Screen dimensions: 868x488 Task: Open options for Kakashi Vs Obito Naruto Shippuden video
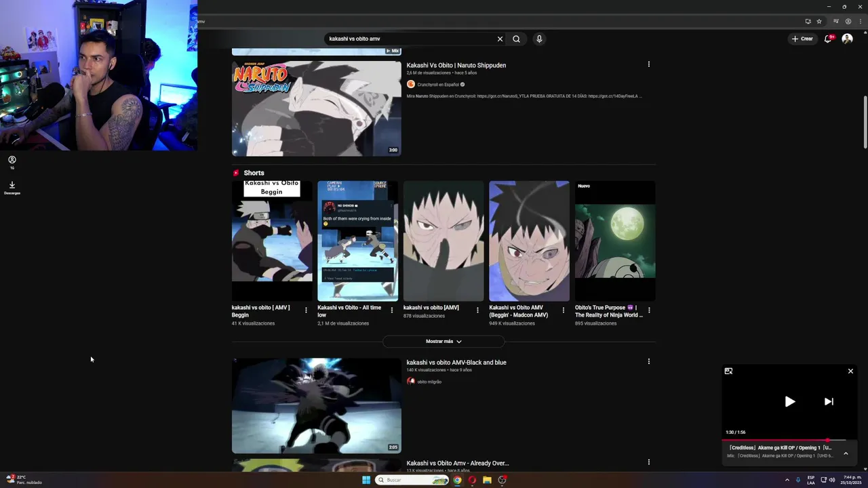pos(649,64)
